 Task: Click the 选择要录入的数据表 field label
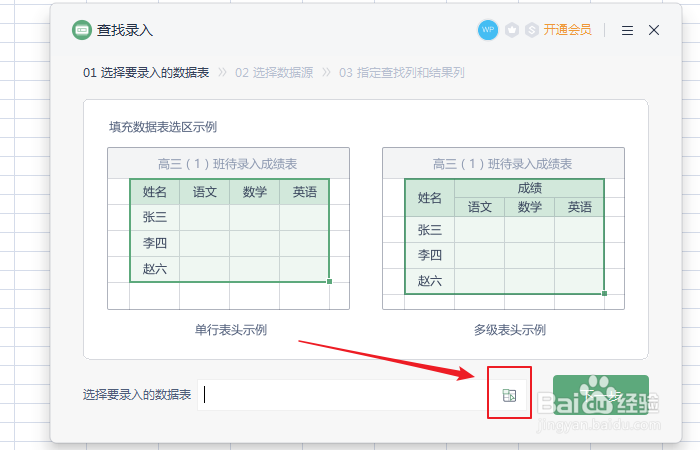click(137, 395)
